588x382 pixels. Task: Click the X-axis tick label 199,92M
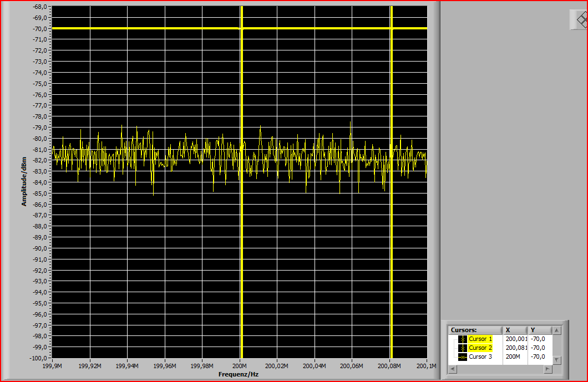90,366
